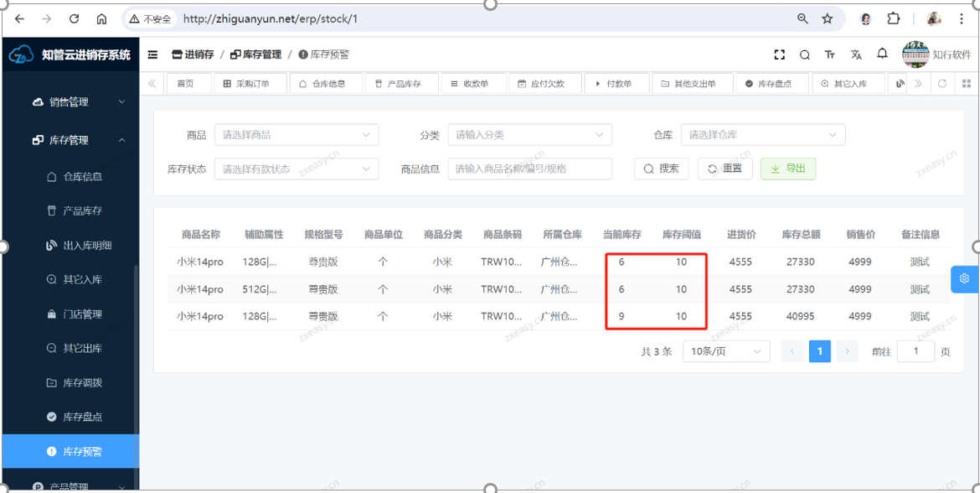
Task: Click the 重置 button
Action: 725,169
